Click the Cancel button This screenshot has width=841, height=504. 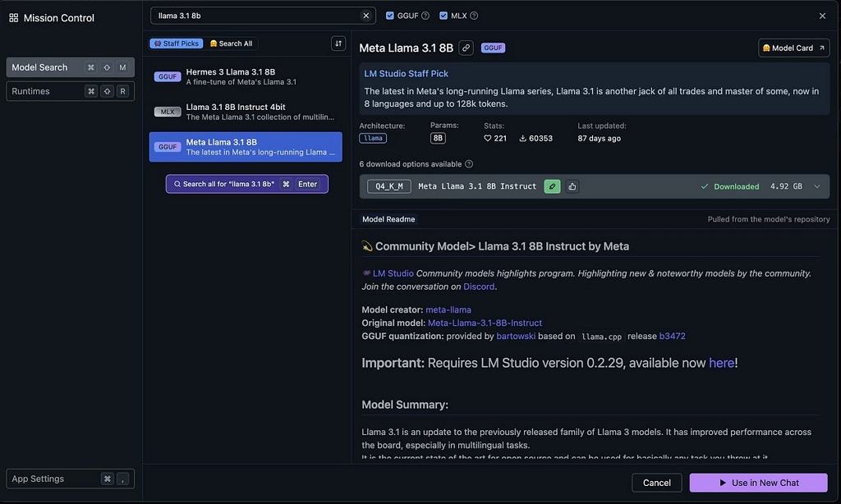click(656, 483)
